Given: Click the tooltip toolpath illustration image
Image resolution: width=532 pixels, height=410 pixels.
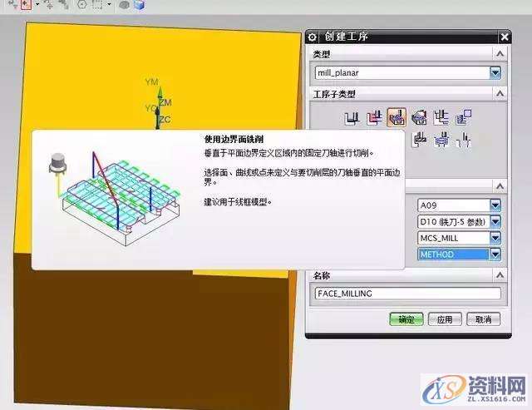Looking at the screenshot, I should pyautogui.click(x=115, y=198).
